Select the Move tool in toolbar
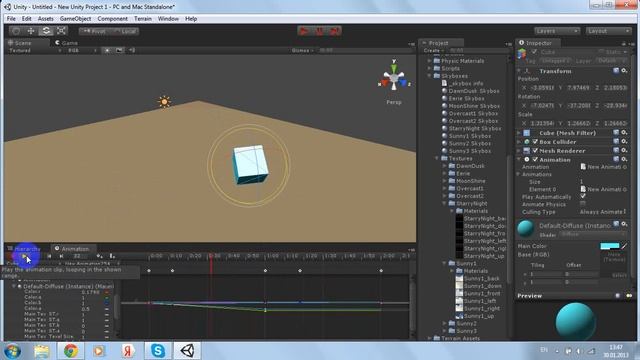This screenshot has width=640, height=360. (x=31, y=31)
